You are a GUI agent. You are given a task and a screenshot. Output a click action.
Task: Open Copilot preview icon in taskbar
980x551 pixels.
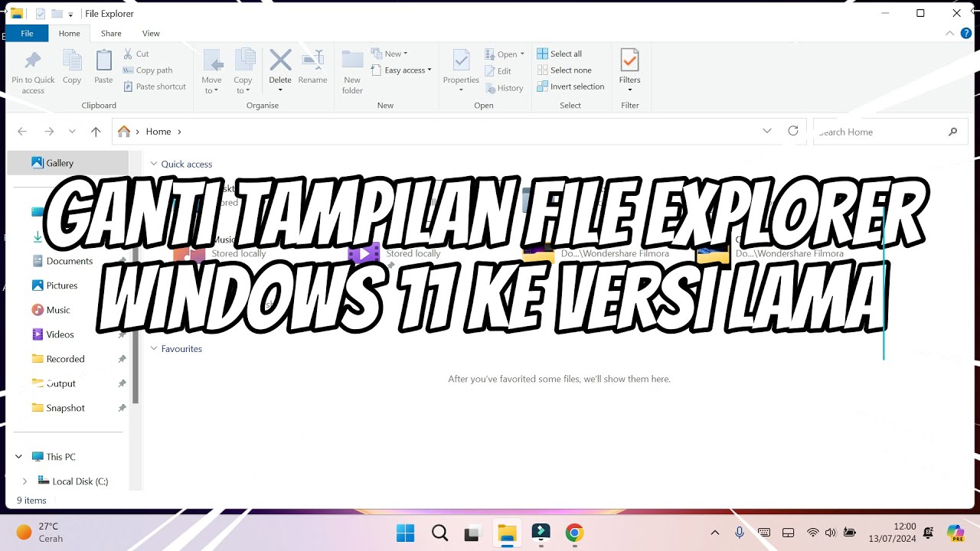coord(955,533)
